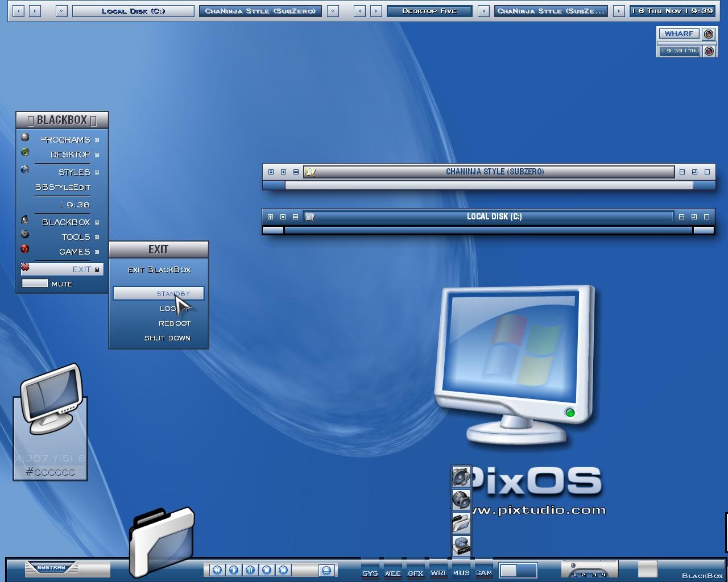Click the small monitor icon above the color picker
Screen dimensions: 728x582
[52, 399]
